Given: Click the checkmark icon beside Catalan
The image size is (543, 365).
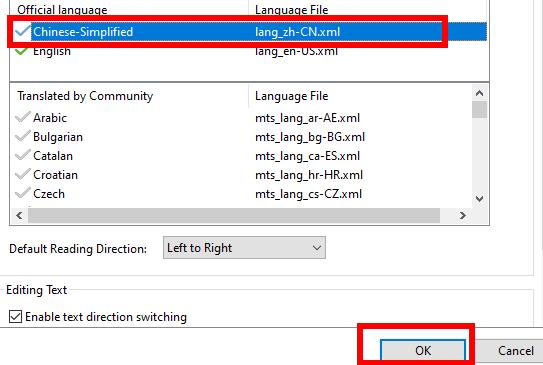Looking at the screenshot, I should pos(23,155).
